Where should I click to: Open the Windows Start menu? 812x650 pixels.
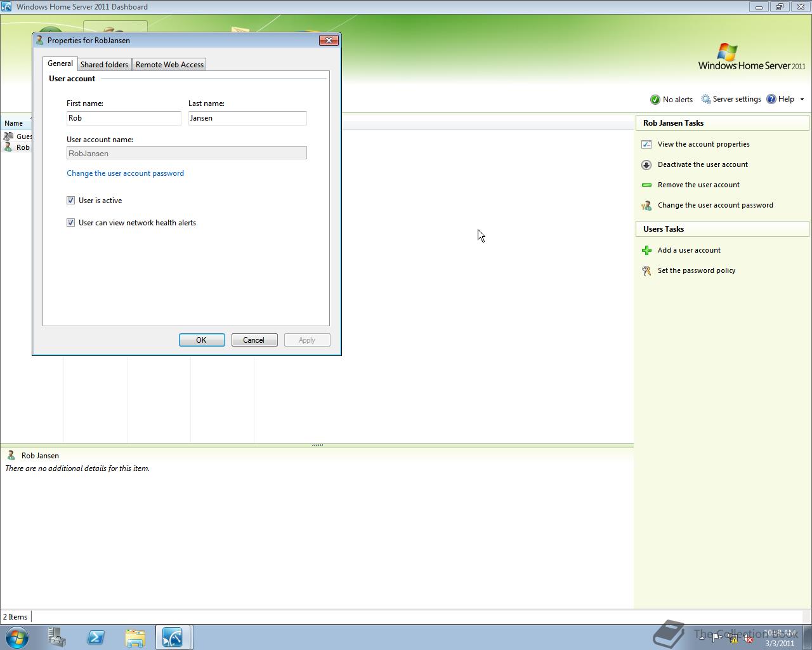tap(17, 637)
